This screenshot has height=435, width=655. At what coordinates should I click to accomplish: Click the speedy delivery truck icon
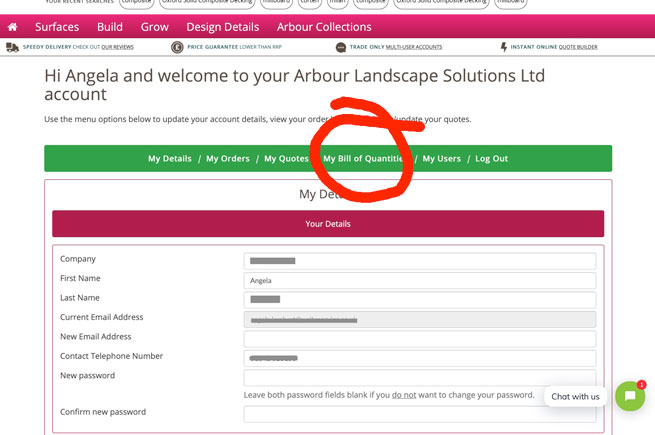(13, 47)
